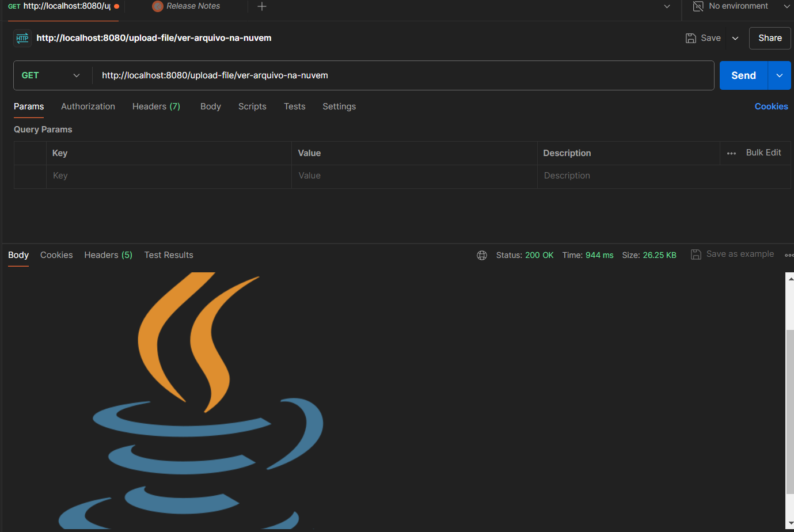
Task: Click the Share button
Action: (x=770, y=38)
